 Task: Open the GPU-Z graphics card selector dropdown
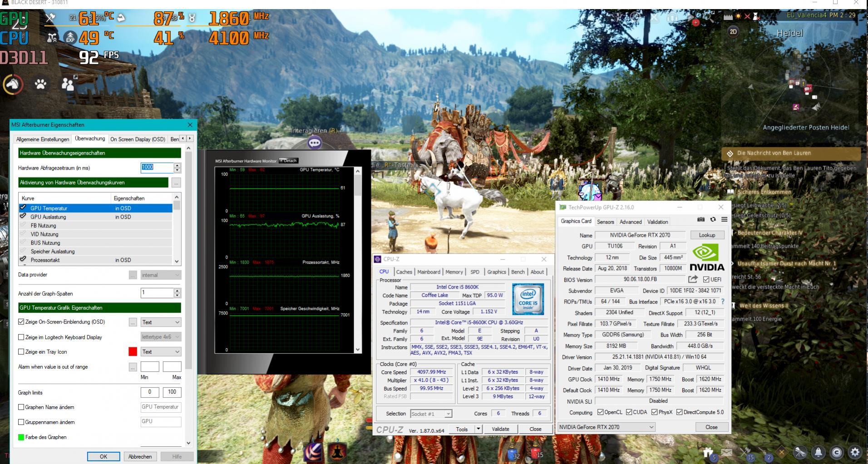[606, 427]
